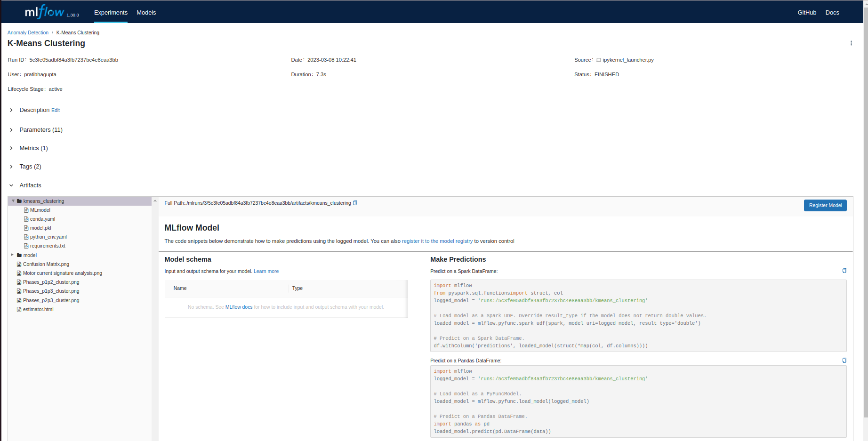Select Phases_p2p3_cluster.png artifact
This screenshot has height=441, width=868.
click(x=51, y=300)
